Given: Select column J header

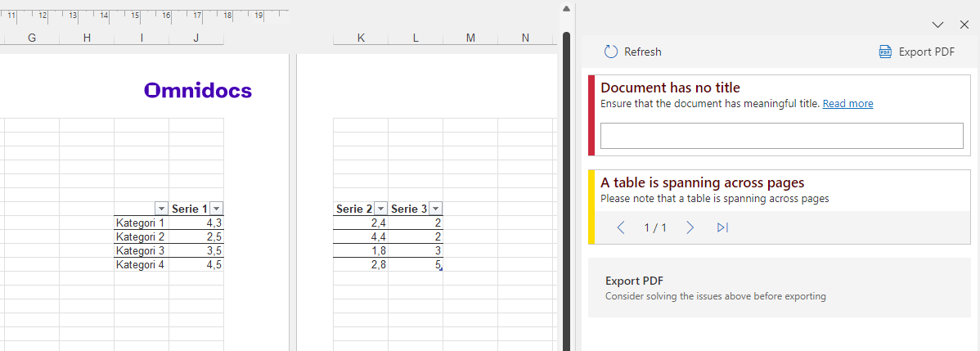Looking at the screenshot, I should [196, 38].
